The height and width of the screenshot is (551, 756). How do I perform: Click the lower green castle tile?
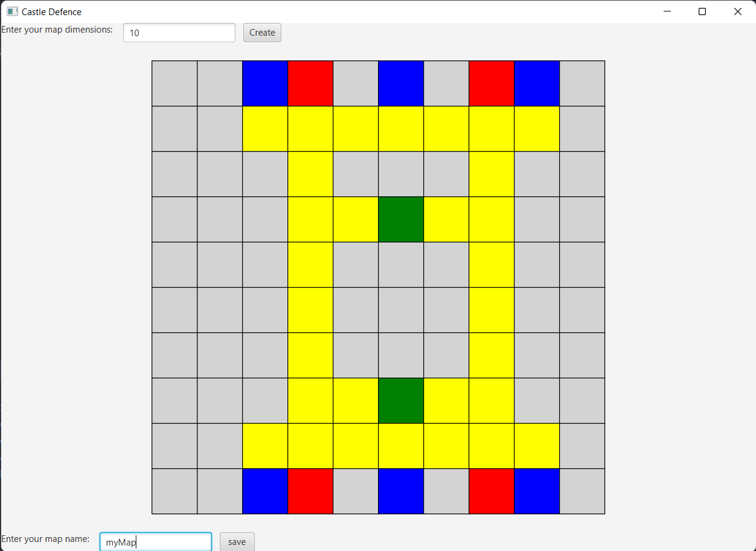click(x=401, y=400)
